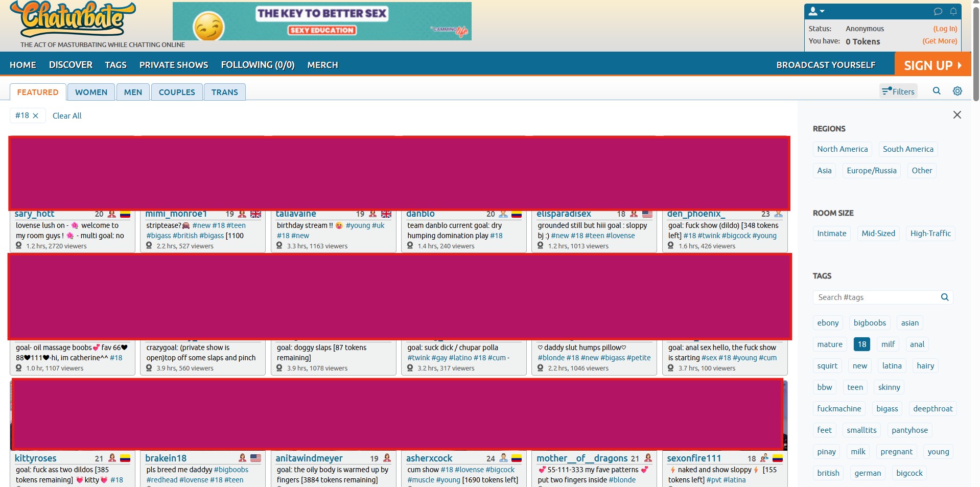
Task: Deselect the highlighted 18 tag
Action: click(861, 344)
